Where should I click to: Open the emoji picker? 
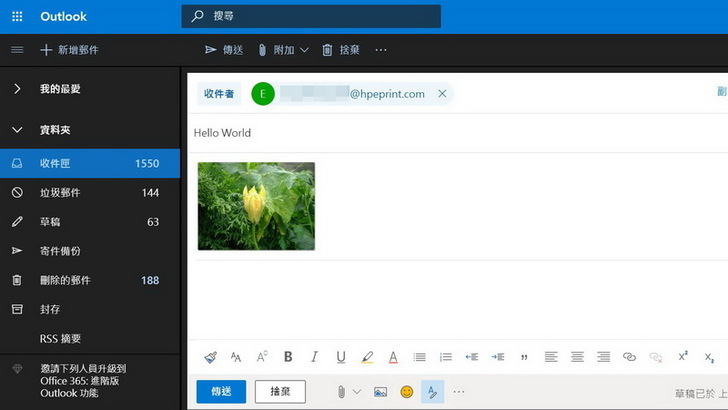[407, 392]
